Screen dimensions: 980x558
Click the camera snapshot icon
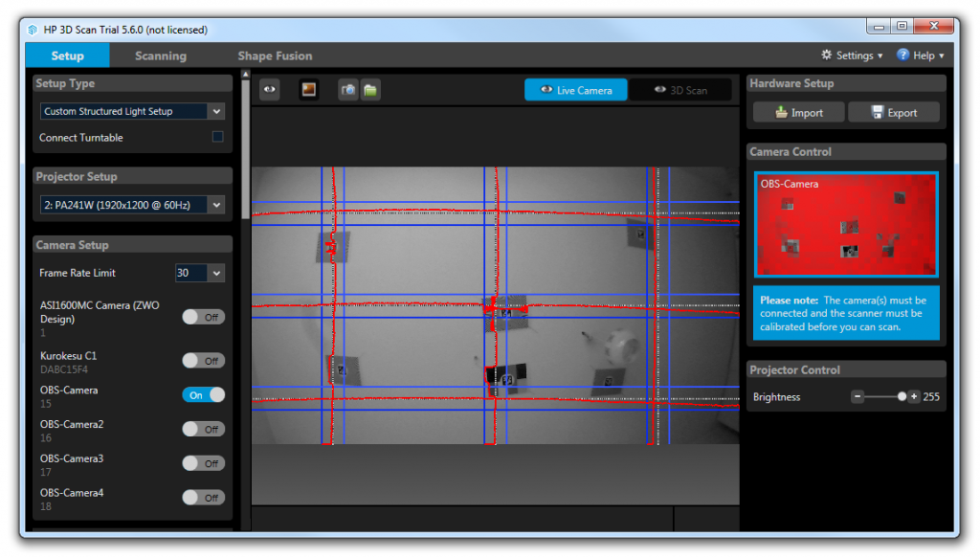[348, 90]
